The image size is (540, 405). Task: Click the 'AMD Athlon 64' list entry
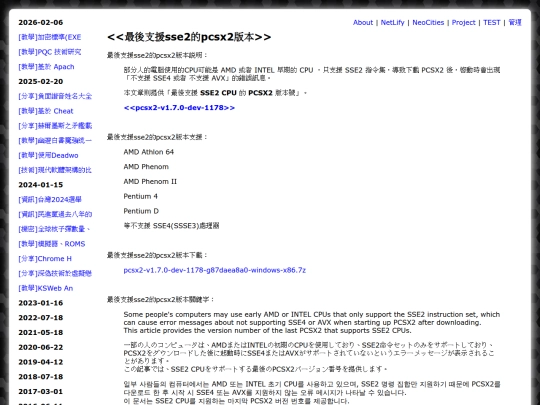point(149,152)
